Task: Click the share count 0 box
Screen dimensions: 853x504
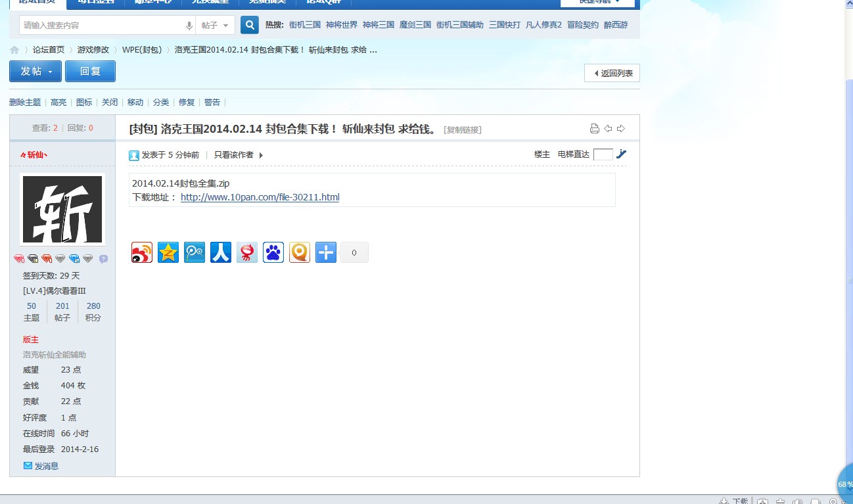Action: pos(354,252)
